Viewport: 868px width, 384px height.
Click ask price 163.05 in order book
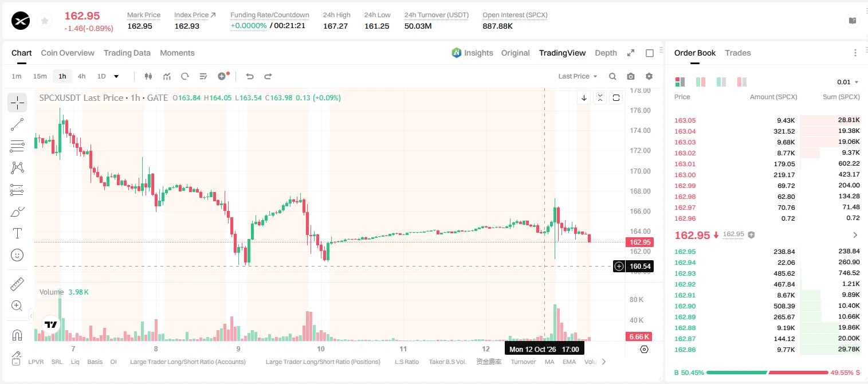[x=685, y=120]
